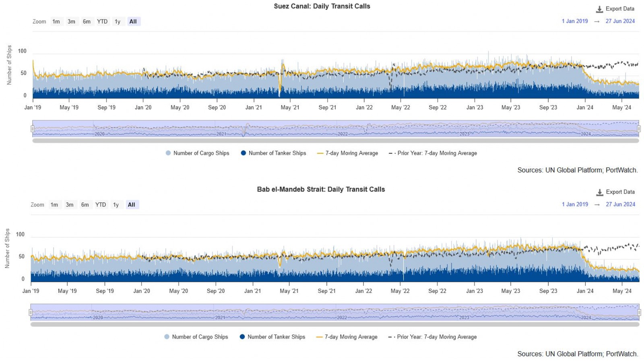This screenshot has height=363, width=644.
Task: Click the Bab el-Mandeb Strait: Daily Transit Calls title
Action: pyautogui.click(x=321, y=190)
